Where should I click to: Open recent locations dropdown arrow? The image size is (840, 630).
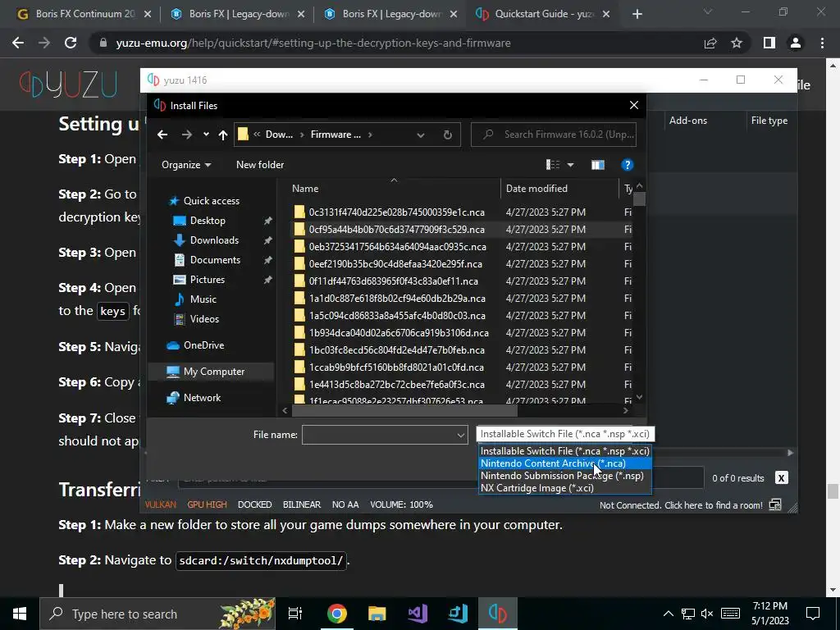pos(206,135)
